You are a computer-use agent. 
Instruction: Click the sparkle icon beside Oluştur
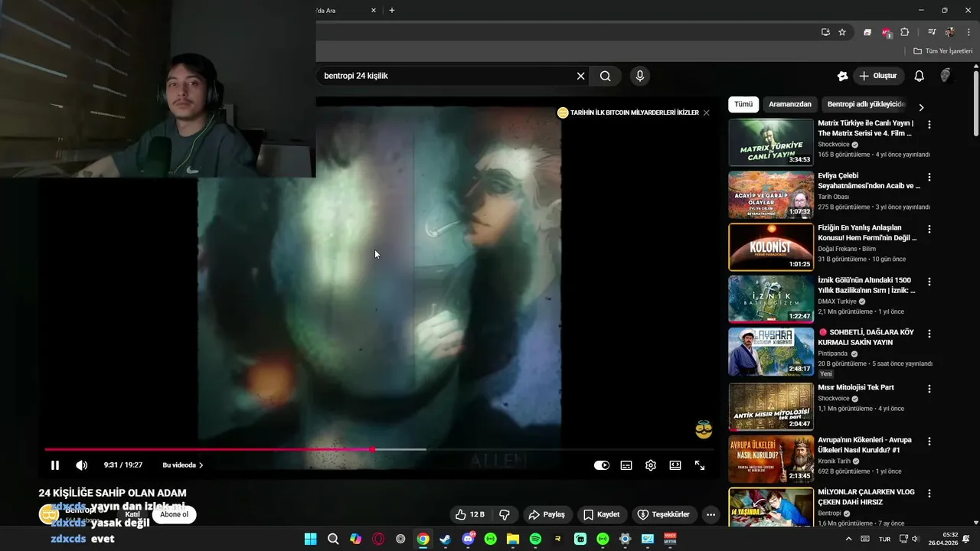842,76
